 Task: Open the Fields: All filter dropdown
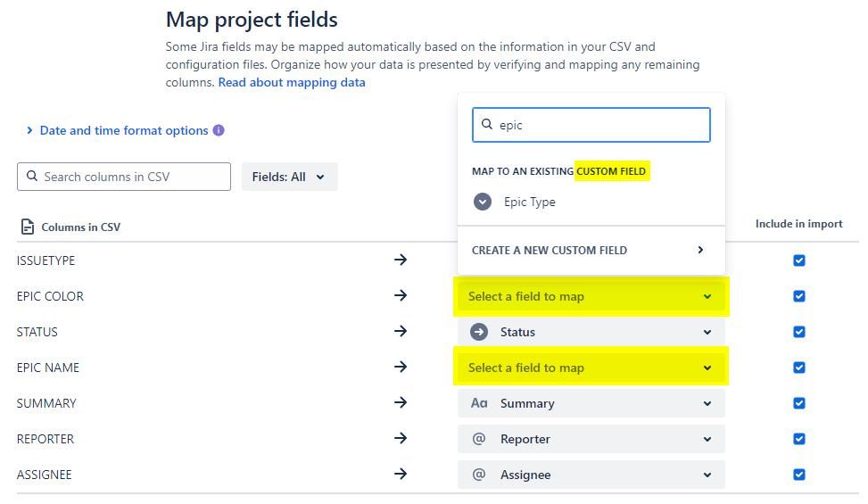coord(289,177)
